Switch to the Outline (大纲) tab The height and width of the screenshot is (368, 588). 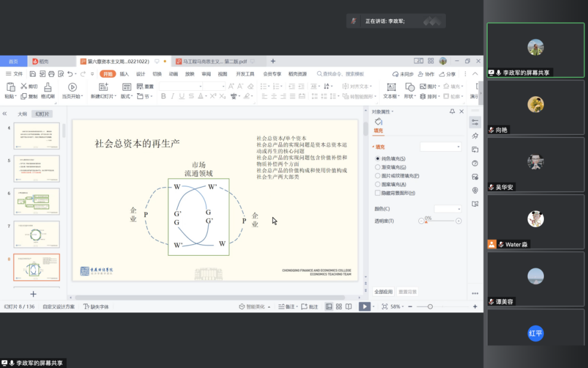pos(22,114)
